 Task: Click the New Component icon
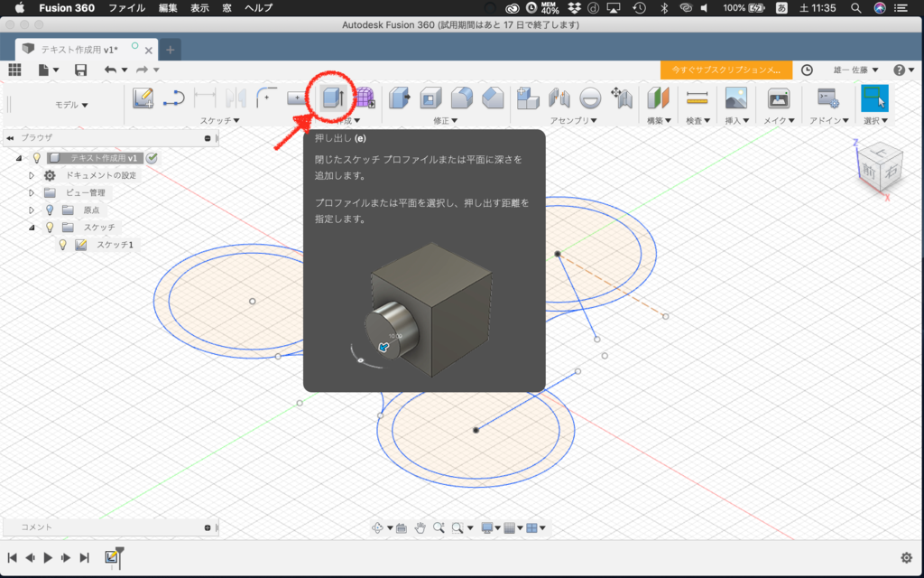tap(528, 98)
